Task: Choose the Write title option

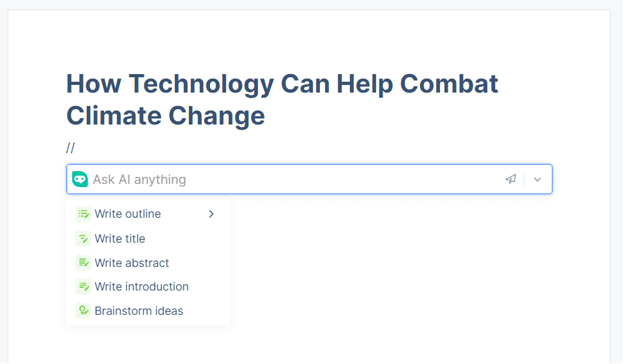Action: [x=120, y=239]
